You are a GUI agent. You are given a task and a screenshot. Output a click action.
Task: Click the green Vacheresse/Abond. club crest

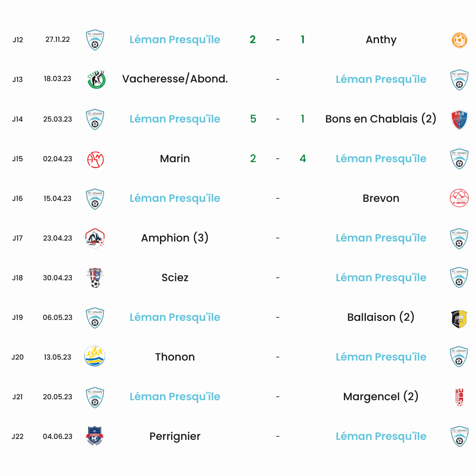coord(96,79)
